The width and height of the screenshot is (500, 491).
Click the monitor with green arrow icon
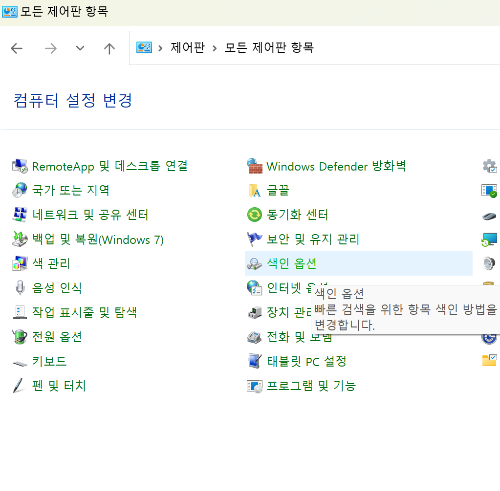coord(489,239)
